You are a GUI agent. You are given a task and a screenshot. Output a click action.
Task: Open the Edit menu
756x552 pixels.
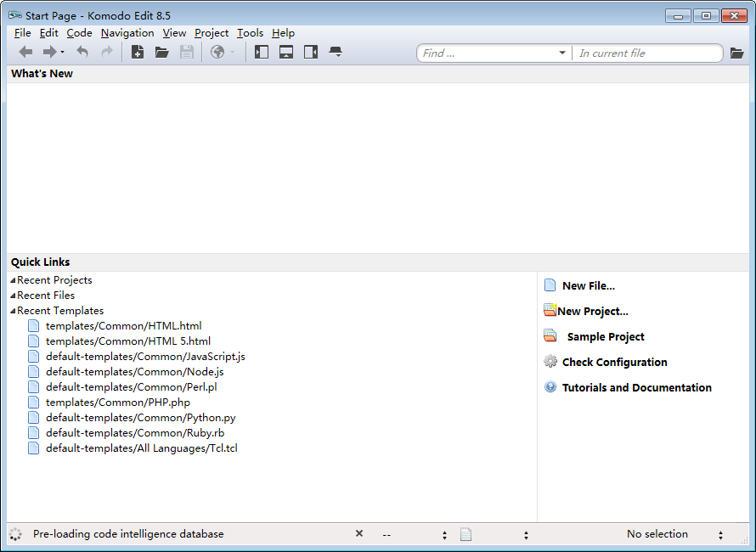48,33
